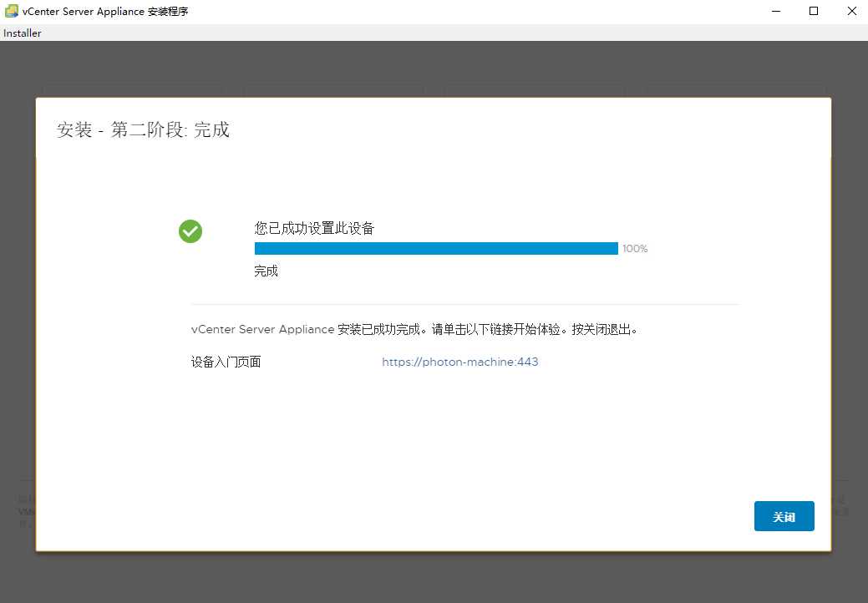Select the blue completion progress indicator

435,248
